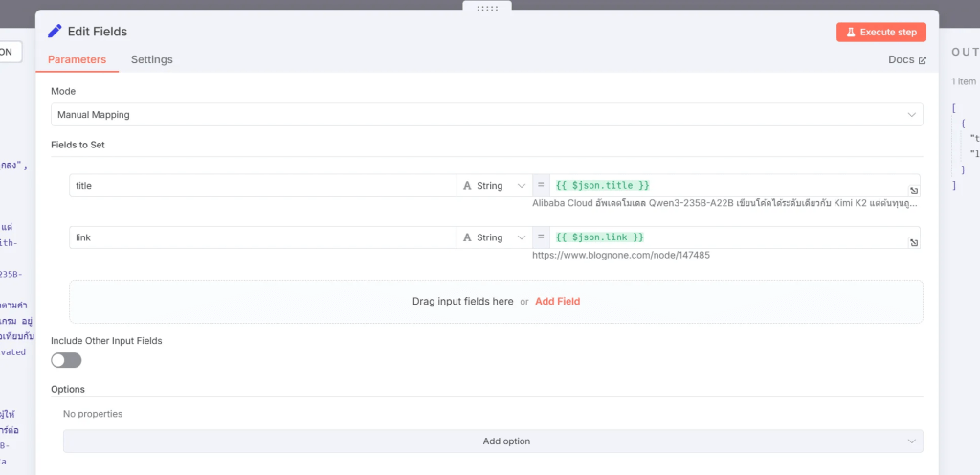Switch to the Settings tab

click(151, 59)
